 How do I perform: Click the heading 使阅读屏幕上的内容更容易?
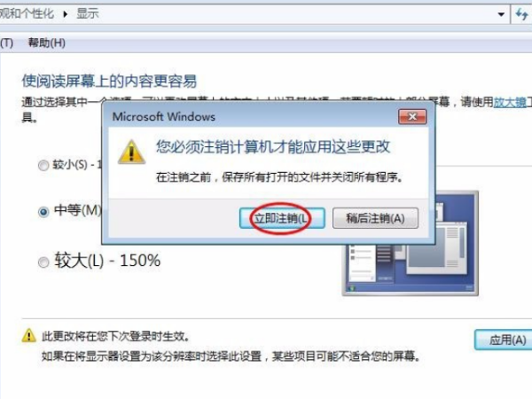[x=109, y=81]
